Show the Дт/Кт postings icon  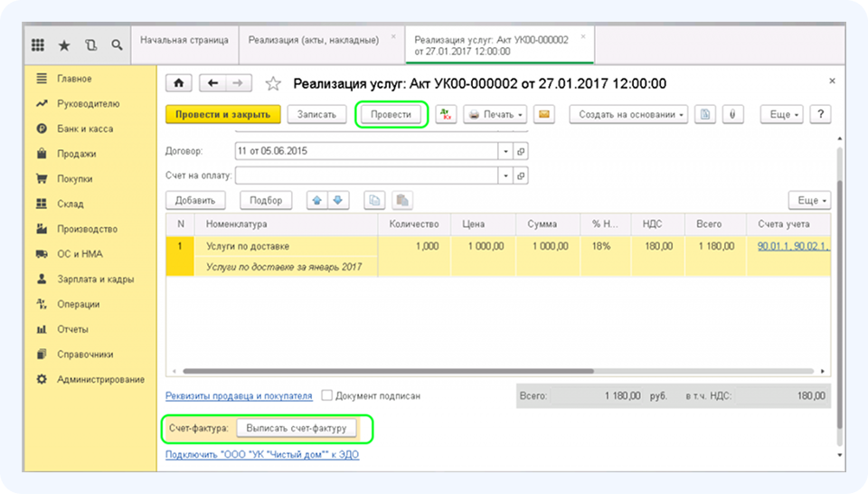(447, 115)
